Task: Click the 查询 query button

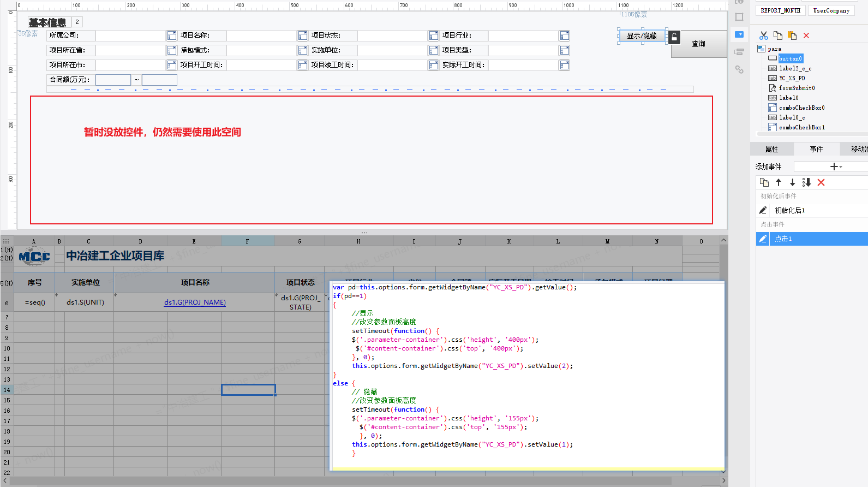Action: 698,44
